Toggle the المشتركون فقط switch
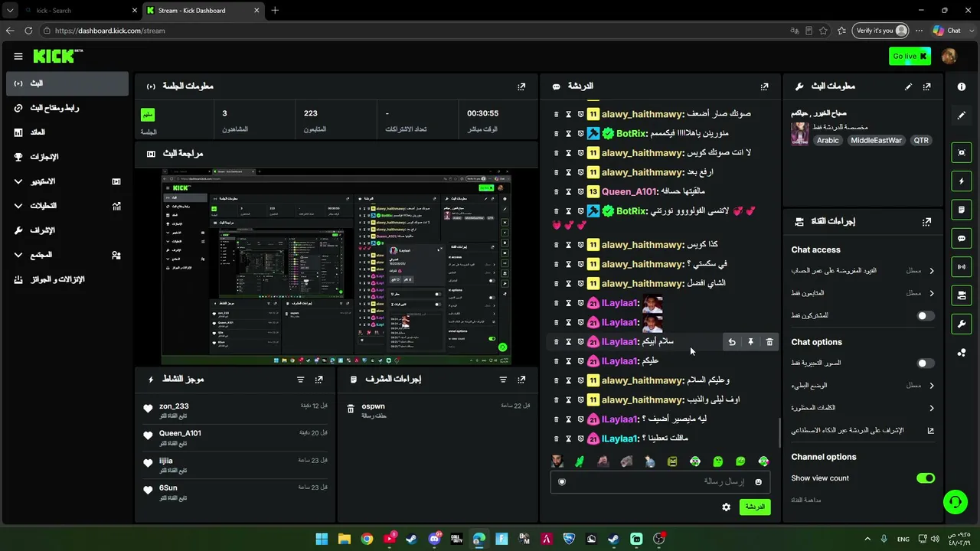The image size is (980, 551). click(926, 316)
